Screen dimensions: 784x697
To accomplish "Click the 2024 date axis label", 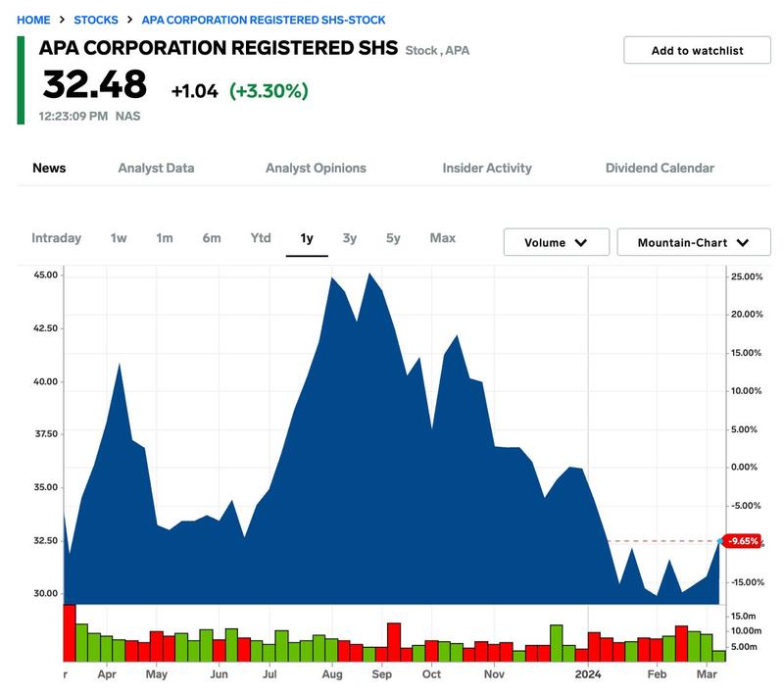I will pos(587,674).
